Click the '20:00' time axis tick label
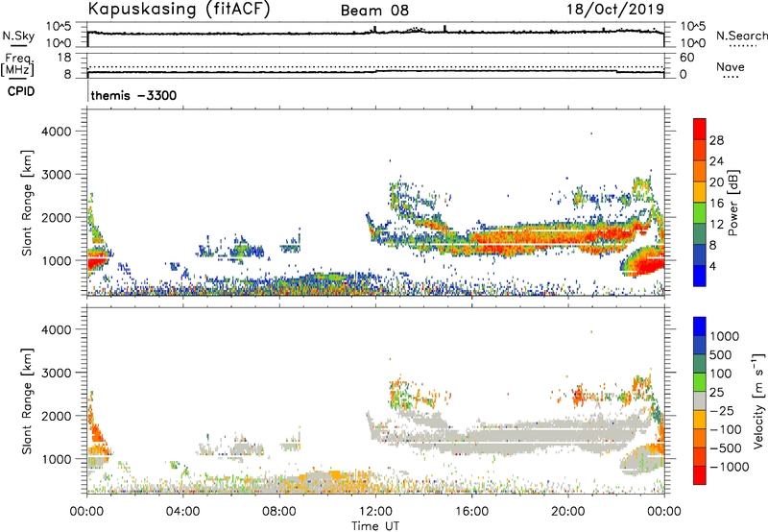The height and width of the screenshot is (532, 768). coord(568,512)
